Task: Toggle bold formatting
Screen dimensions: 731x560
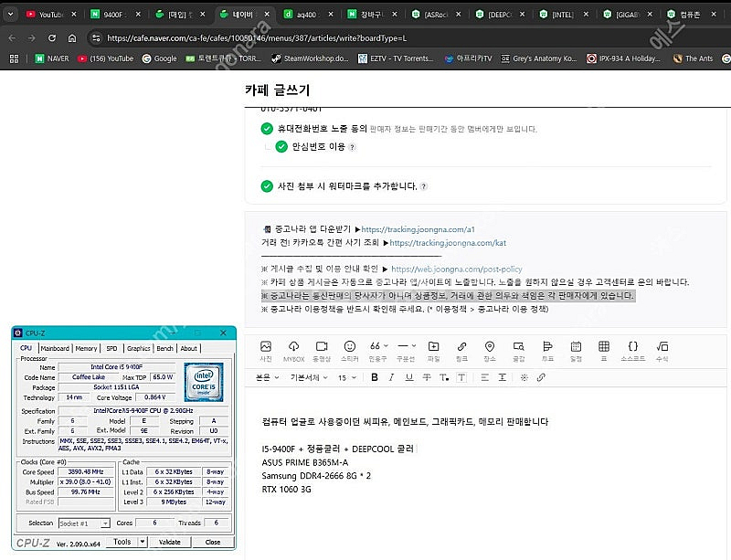Action: click(375, 377)
